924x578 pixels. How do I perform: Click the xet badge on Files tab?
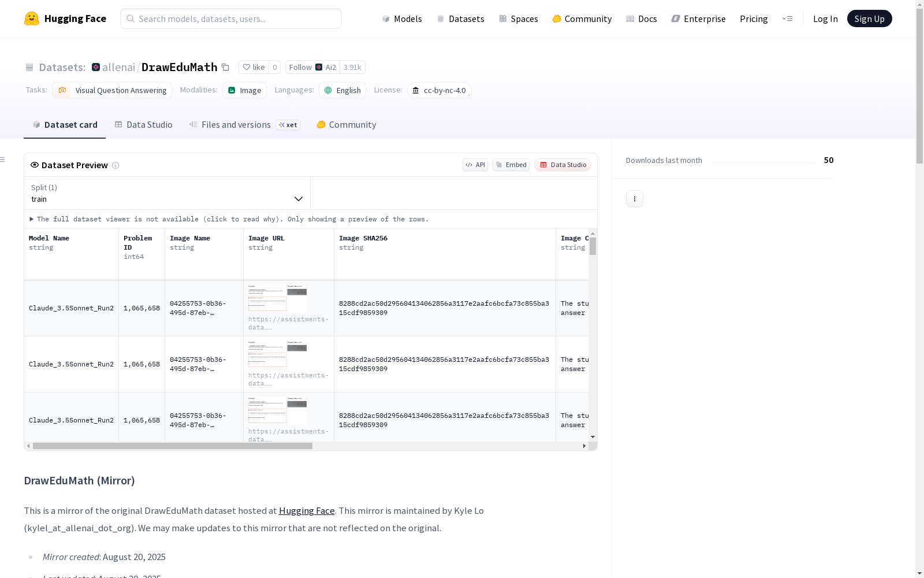coord(288,125)
